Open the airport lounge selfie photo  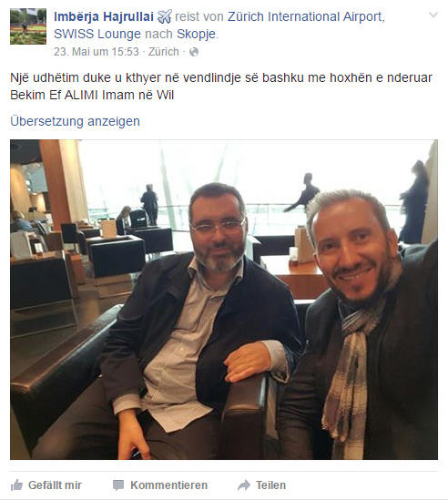pyautogui.click(x=224, y=300)
